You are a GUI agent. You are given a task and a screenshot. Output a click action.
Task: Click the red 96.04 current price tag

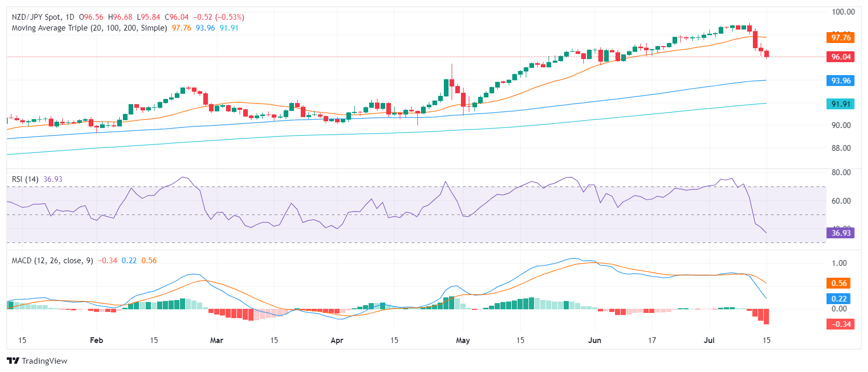[x=841, y=57]
